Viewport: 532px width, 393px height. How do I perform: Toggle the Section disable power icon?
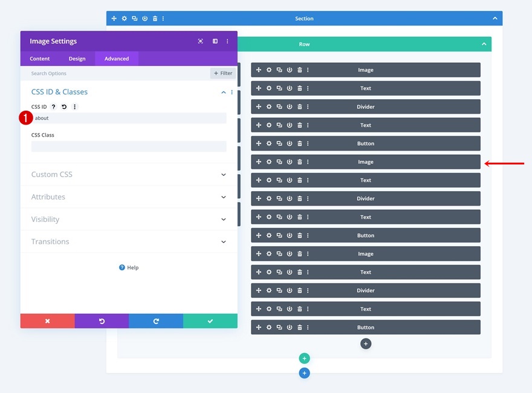[145, 19]
